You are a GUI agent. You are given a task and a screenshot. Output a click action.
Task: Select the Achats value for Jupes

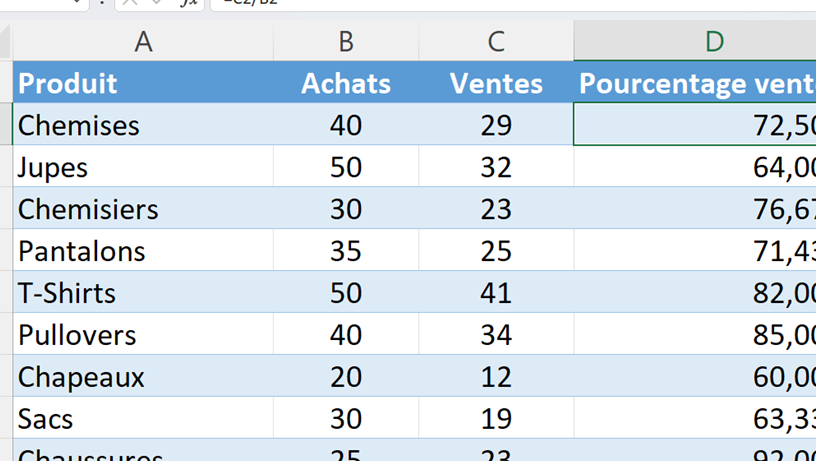click(346, 167)
